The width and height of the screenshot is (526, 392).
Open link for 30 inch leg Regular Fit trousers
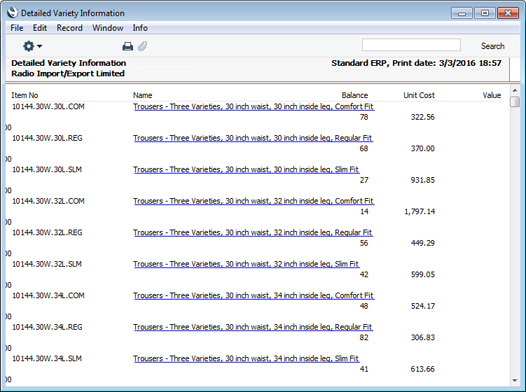pos(253,138)
